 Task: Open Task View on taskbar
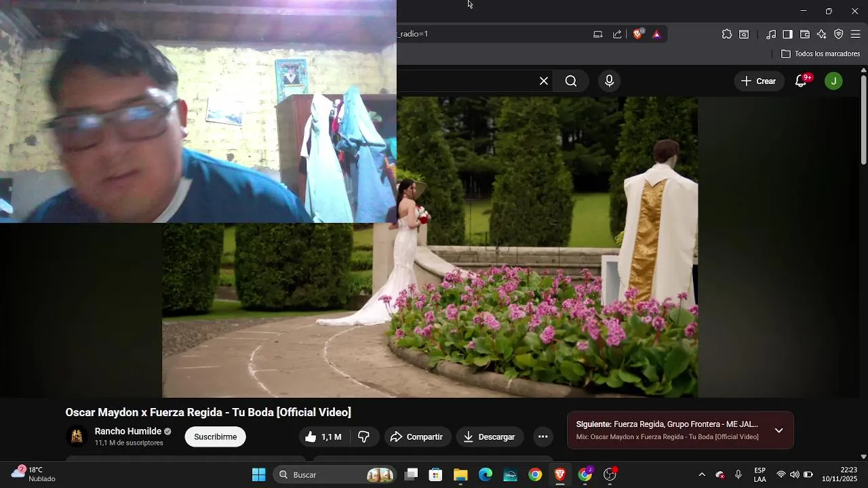(x=411, y=474)
